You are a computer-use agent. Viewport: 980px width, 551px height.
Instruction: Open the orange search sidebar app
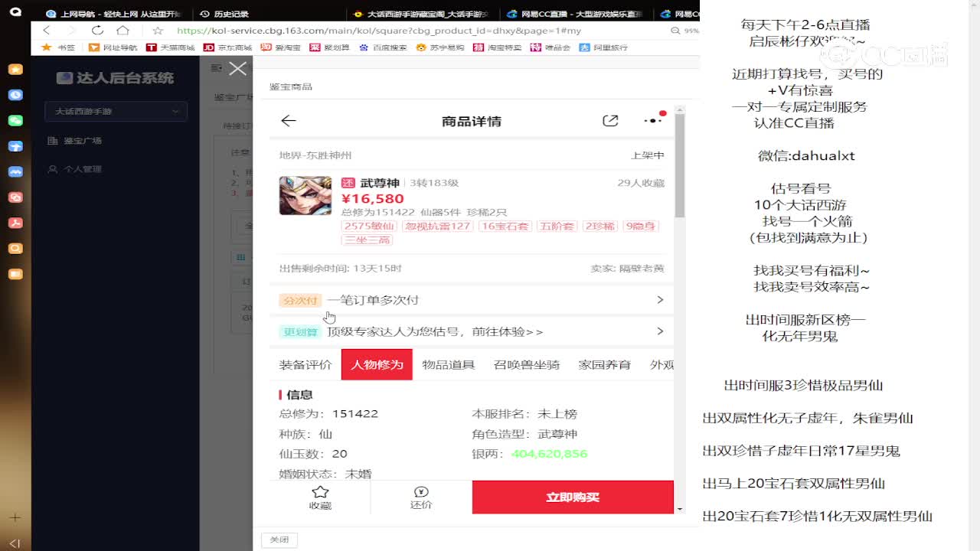(x=15, y=248)
